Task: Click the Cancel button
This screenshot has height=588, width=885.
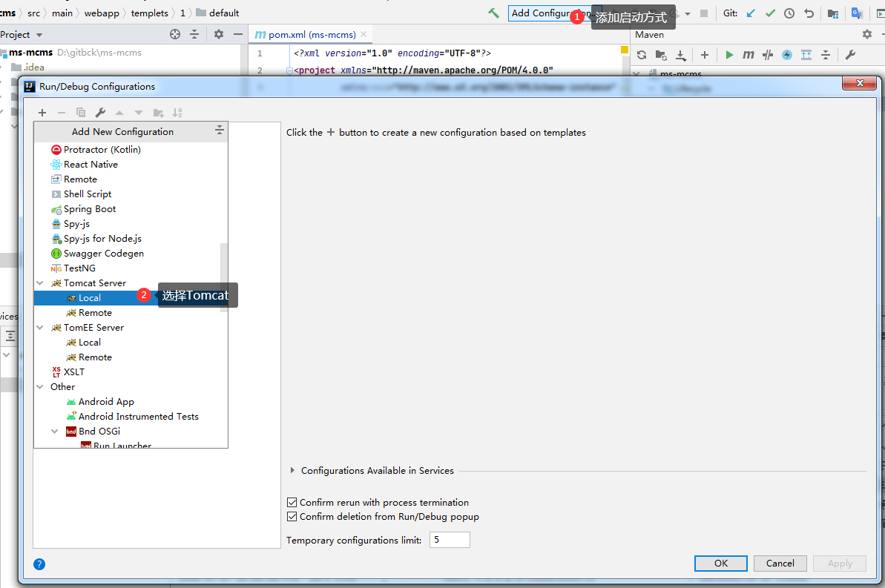Action: click(780, 564)
